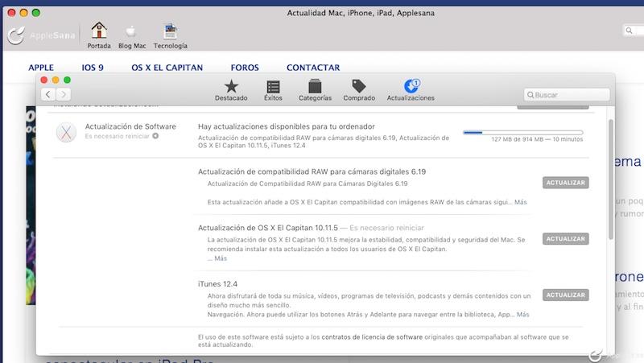Open the APPLE menu on the website
644x363 pixels.
point(41,68)
